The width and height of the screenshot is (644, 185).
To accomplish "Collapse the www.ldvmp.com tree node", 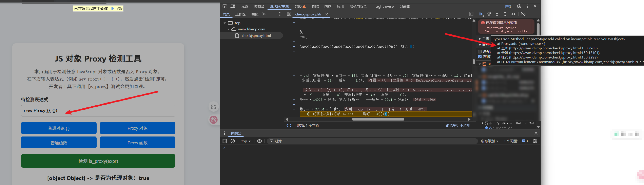I will pos(228,29).
